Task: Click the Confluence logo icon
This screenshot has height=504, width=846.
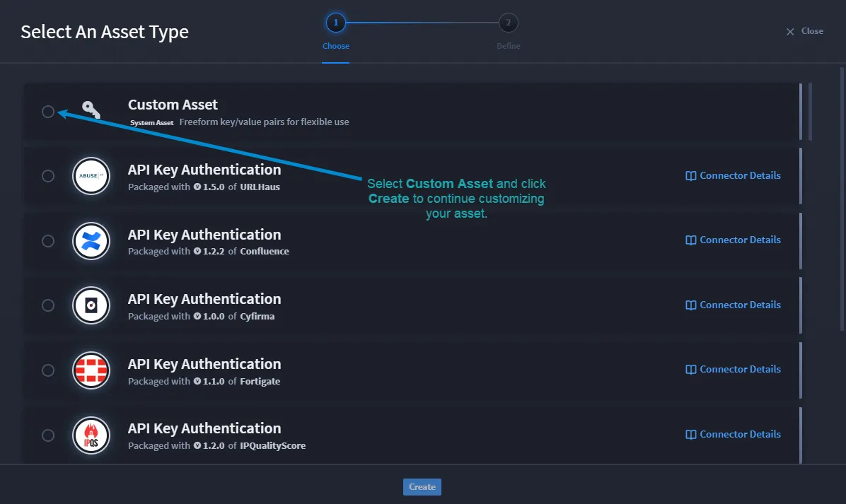Action: [91, 241]
